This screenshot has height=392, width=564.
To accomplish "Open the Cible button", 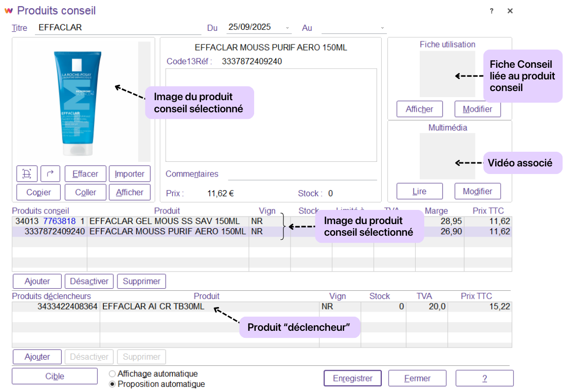I will point(55,376).
